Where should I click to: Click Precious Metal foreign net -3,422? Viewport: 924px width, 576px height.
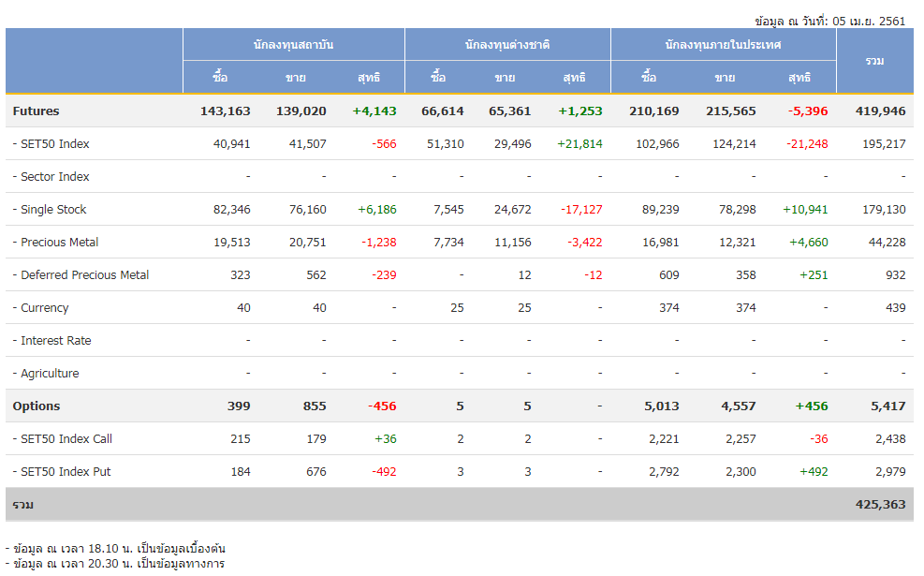point(584,243)
